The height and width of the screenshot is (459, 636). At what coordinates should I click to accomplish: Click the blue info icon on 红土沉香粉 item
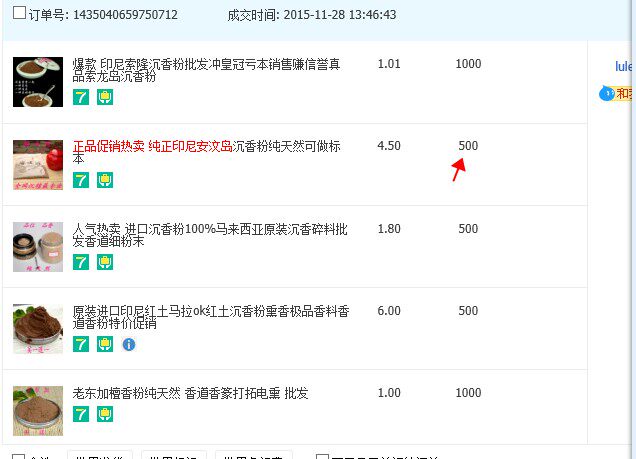click(129, 344)
